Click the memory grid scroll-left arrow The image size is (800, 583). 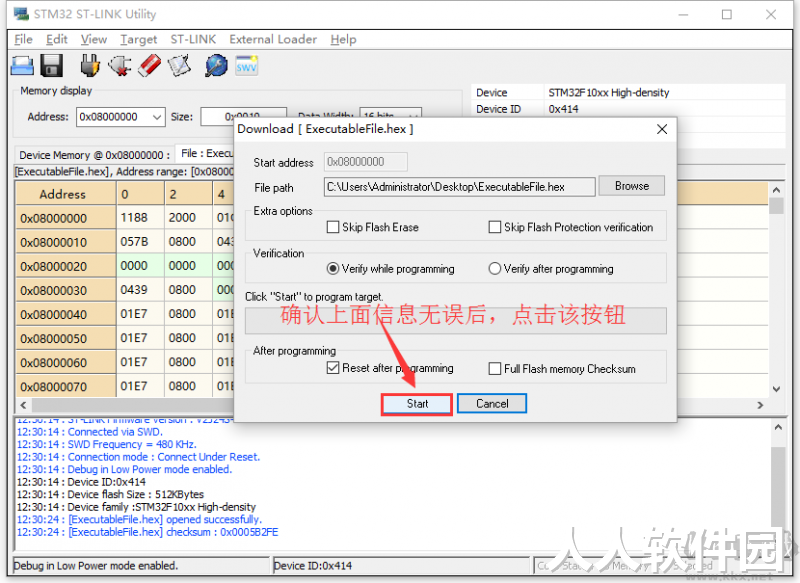click(x=23, y=405)
